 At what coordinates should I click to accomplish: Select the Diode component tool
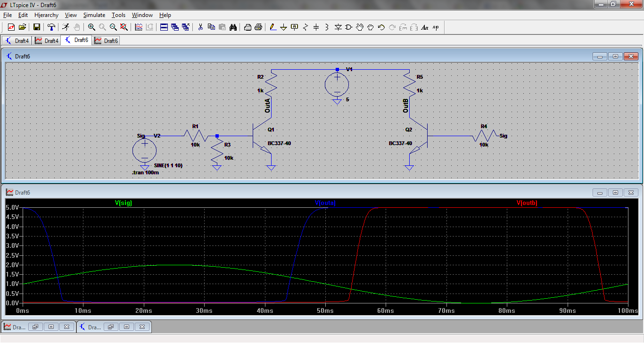click(338, 27)
